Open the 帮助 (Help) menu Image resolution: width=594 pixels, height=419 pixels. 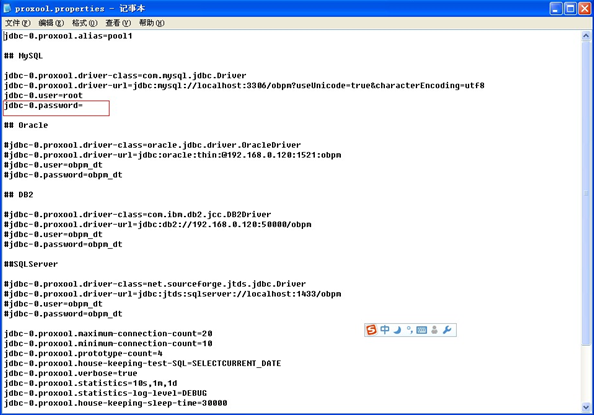tap(152, 23)
